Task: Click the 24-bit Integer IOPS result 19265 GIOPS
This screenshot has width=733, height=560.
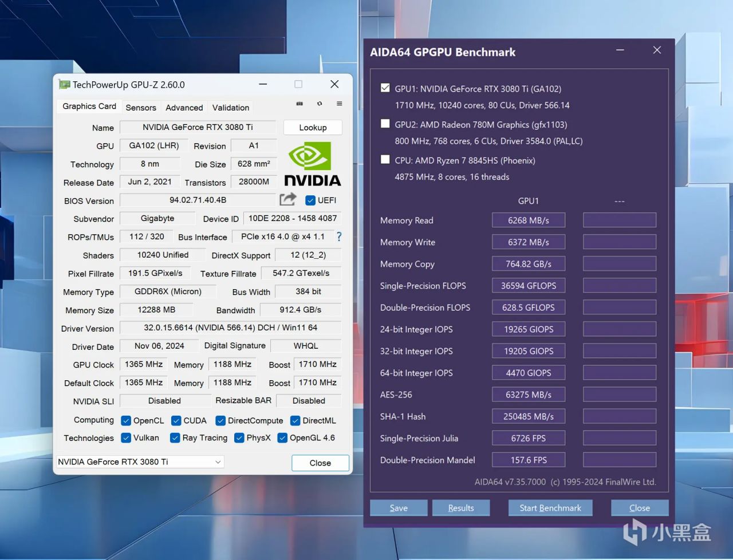Action: (x=529, y=329)
